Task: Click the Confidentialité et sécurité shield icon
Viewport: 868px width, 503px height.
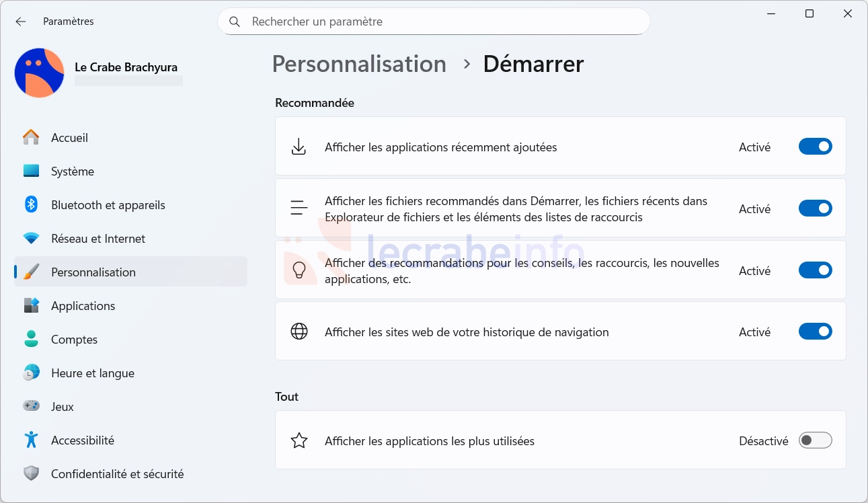Action: click(x=31, y=474)
